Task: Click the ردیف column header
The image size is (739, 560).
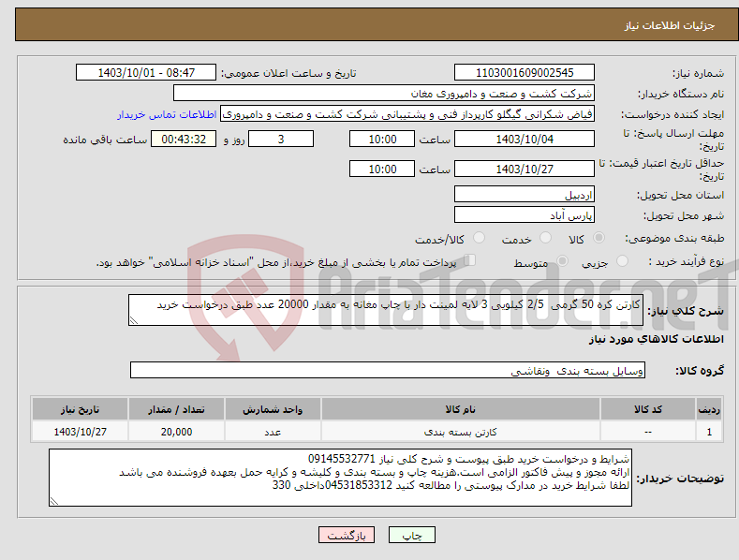Action: 709,409
